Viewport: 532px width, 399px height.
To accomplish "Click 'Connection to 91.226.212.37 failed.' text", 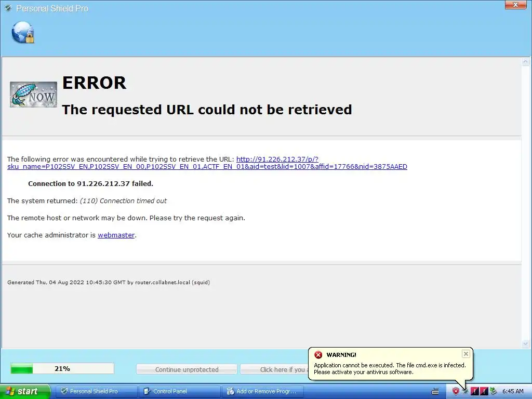I will pyautogui.click(x=90, y=183).
